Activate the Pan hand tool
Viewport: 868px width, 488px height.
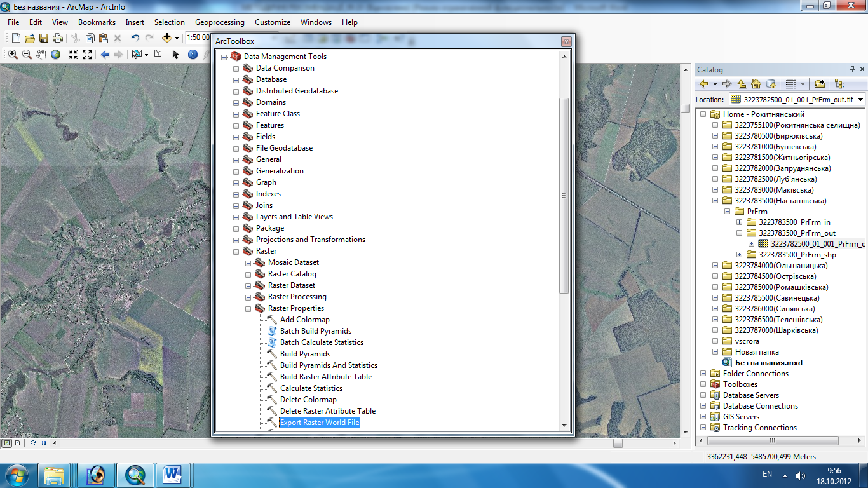coord(41,55)
